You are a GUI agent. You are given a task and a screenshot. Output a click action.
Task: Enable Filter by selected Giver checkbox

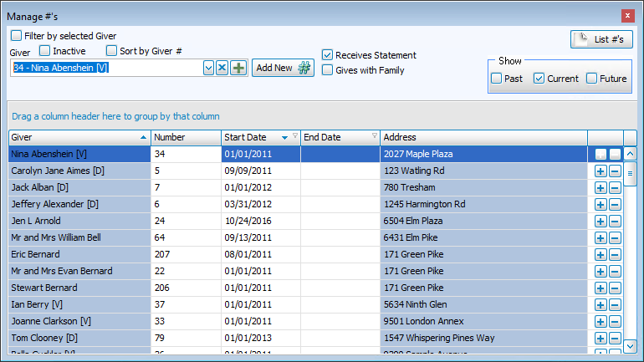coord(17,36)
